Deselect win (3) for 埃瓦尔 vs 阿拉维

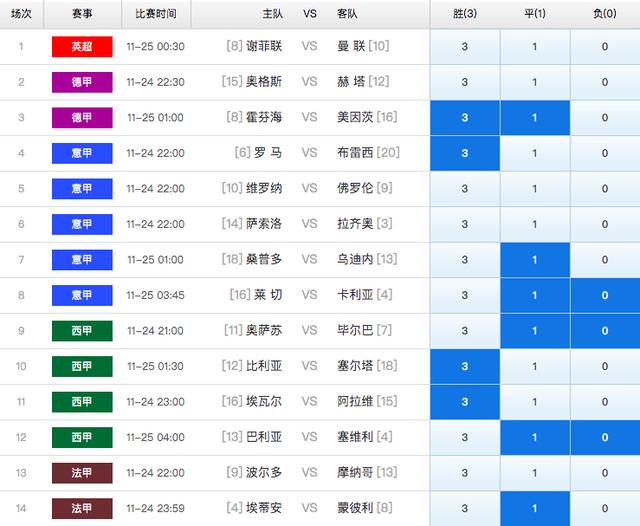coord(465,402)
